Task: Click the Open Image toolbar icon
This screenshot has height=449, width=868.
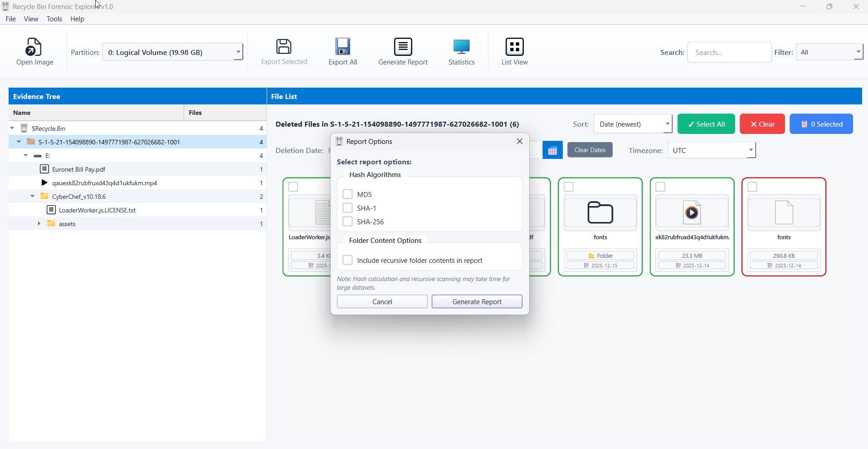Action: pos(34,47)
